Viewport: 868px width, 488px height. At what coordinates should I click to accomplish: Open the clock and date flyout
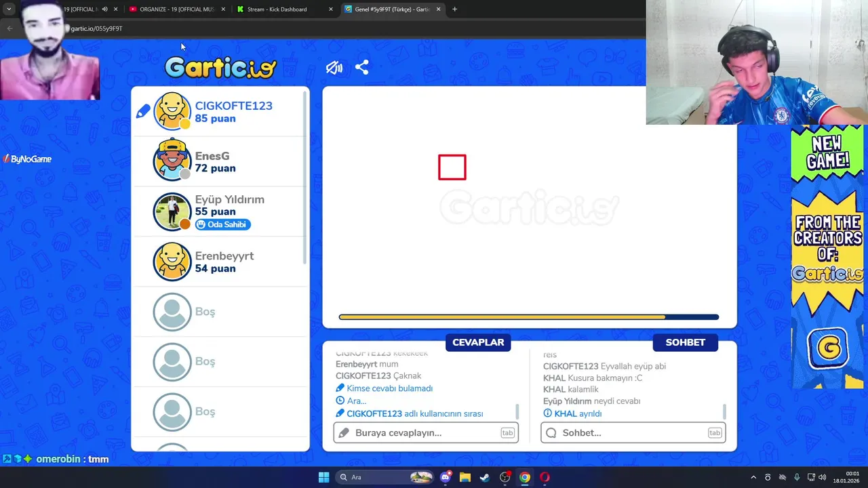tap(848, 477)
